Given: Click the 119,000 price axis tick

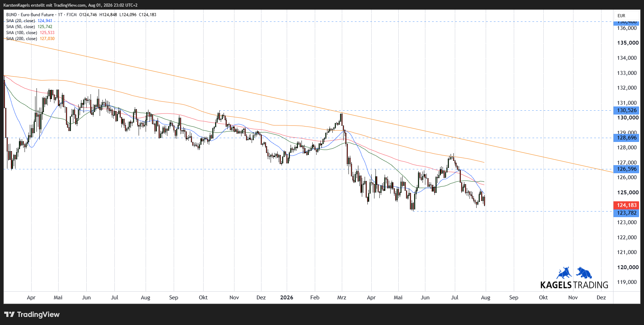Looking at the screenshot, I should [627, 282].
